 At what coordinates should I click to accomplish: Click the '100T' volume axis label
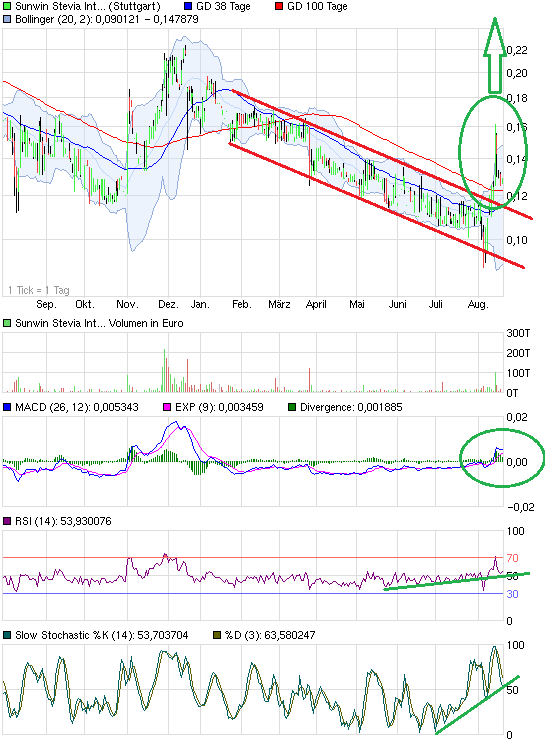518,373
